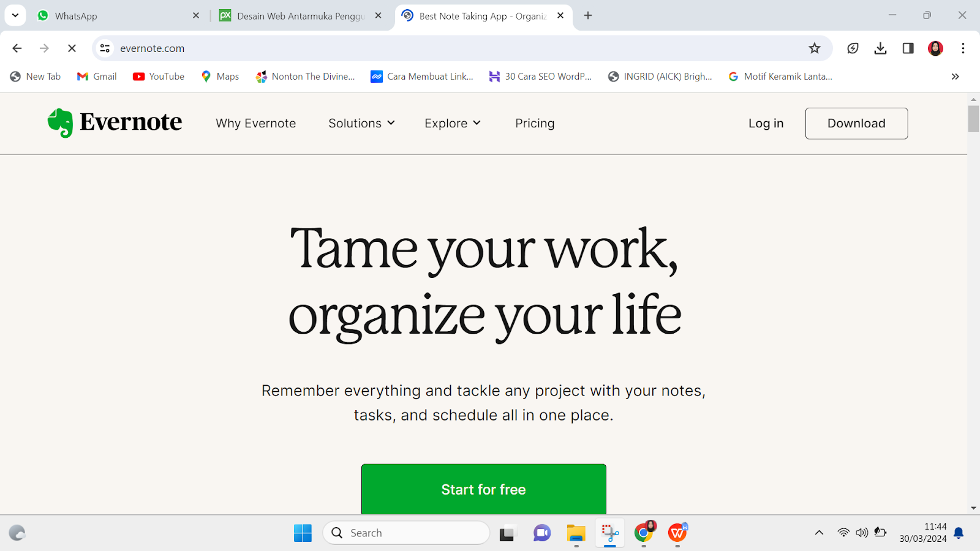Close the Desain Web Antarmuka tab

point(379,15)
